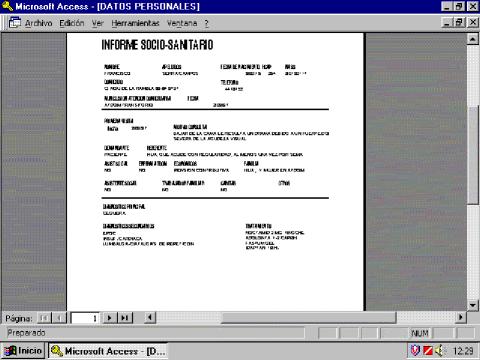Click the horizontal scrollbar right arrow
The image size is (480, 360).
pyautogui.click(x=461, y=317)
